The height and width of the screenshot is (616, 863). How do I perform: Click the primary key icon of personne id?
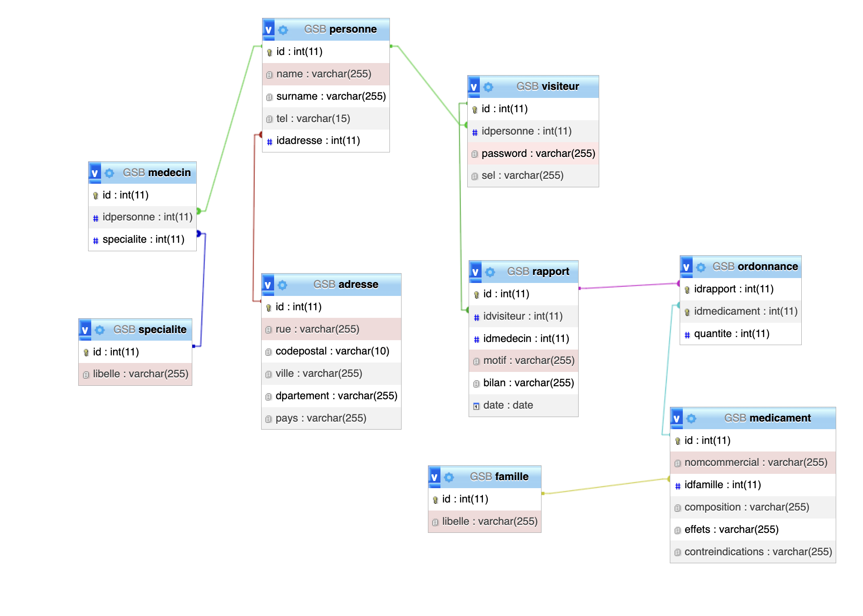click(269, 52)
